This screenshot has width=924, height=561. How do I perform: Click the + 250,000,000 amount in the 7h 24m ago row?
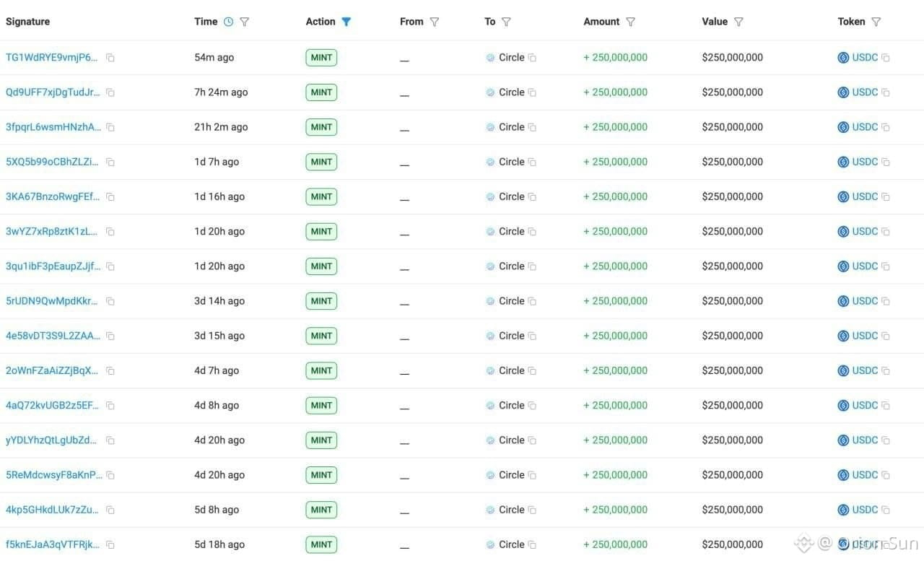pyautogui.click(x=616, y=92)
